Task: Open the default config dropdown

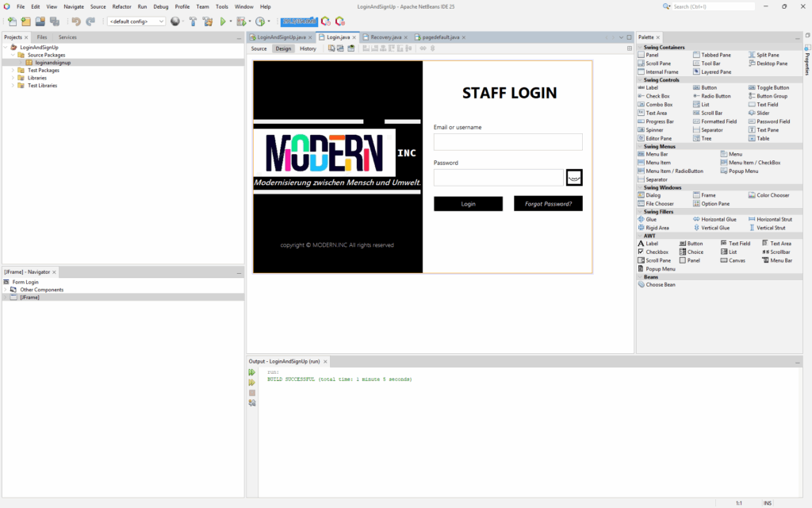Action: click(136, 21)
